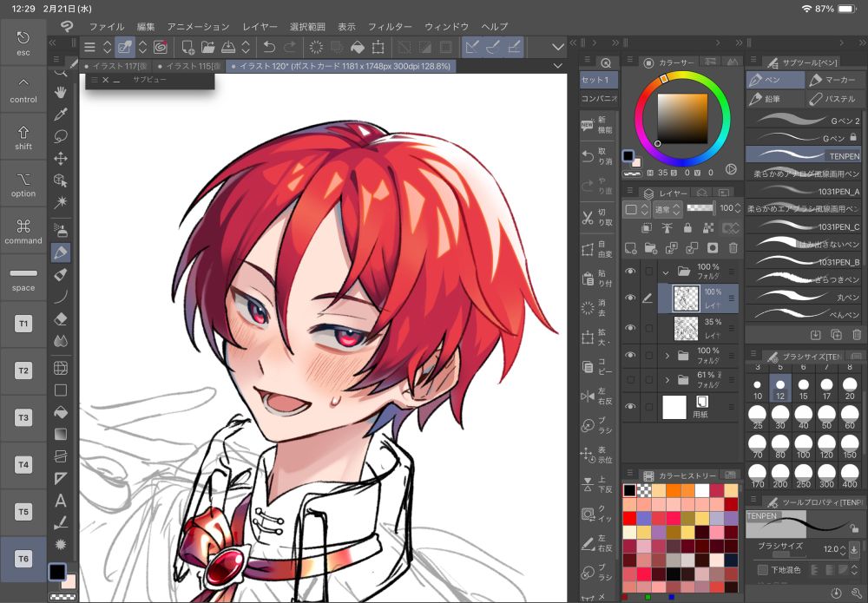Click the Undo arrow in command bar
Screen dimensions: 868x603
[x=269, y=48]
